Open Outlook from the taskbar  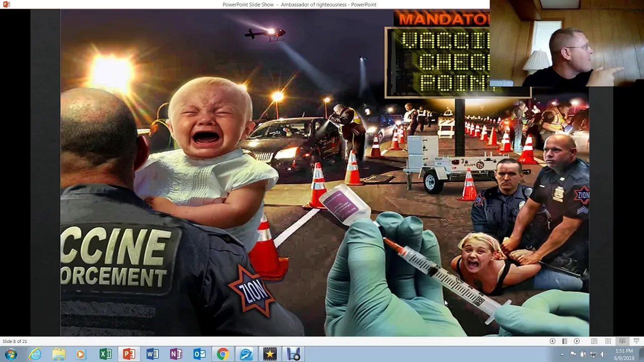199,354
